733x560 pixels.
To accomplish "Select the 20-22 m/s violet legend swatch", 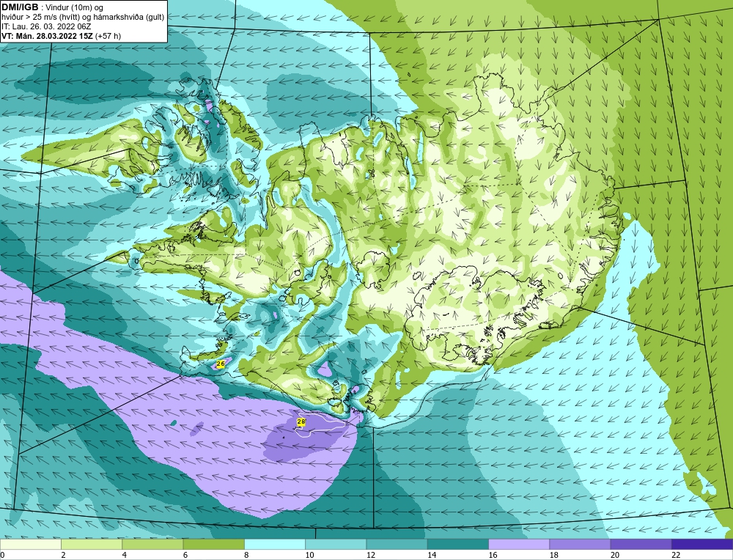I will tap(641, 544).
